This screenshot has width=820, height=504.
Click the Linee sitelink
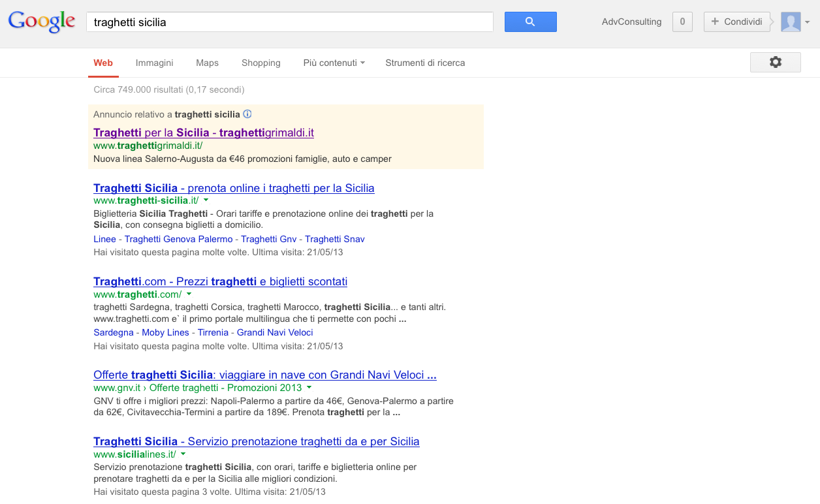point(104,239)
